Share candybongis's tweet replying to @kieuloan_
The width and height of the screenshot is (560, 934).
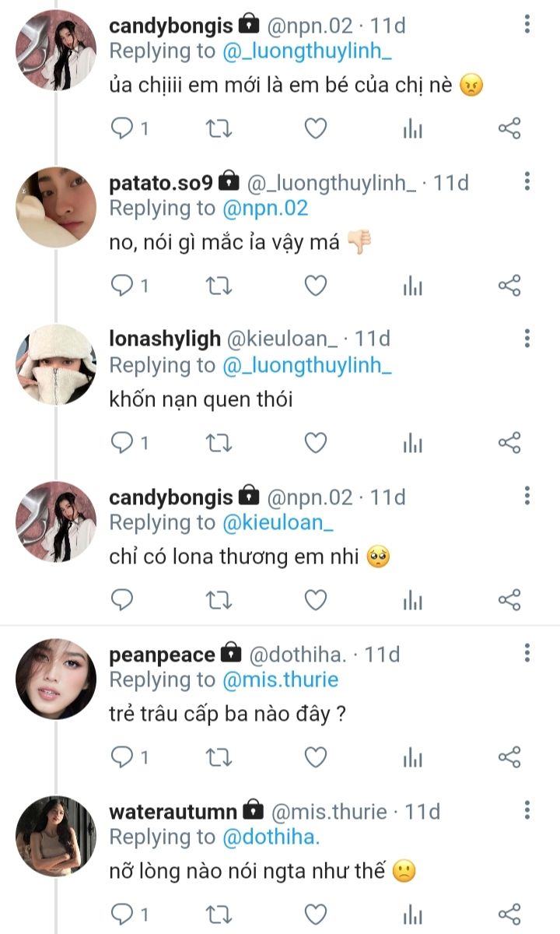point(509,599)
